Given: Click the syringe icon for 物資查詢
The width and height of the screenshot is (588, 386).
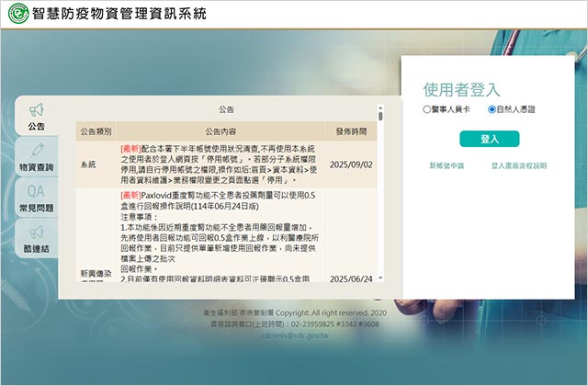Looking at the screenshot, I should 37,151.
